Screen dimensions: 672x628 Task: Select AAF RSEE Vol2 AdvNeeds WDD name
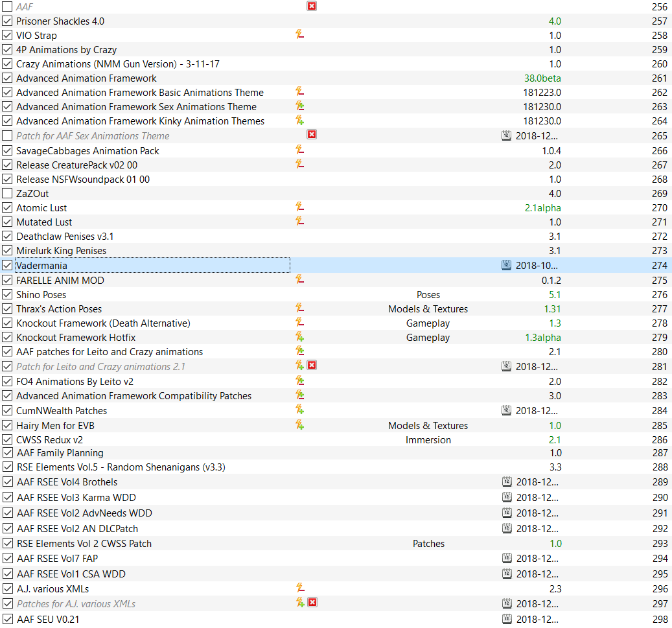click(84, 513)
